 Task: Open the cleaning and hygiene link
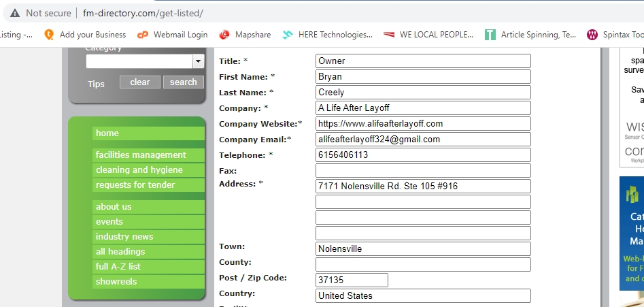point(139,170)
